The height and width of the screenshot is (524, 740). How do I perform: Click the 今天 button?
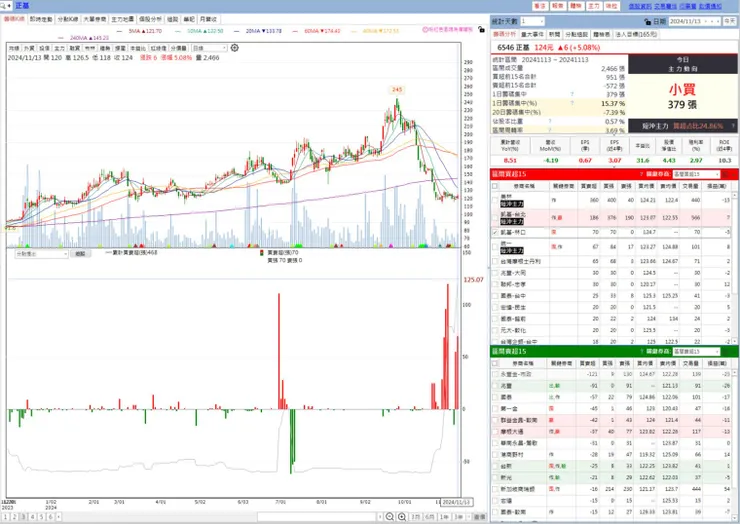[x=730, y=21]
